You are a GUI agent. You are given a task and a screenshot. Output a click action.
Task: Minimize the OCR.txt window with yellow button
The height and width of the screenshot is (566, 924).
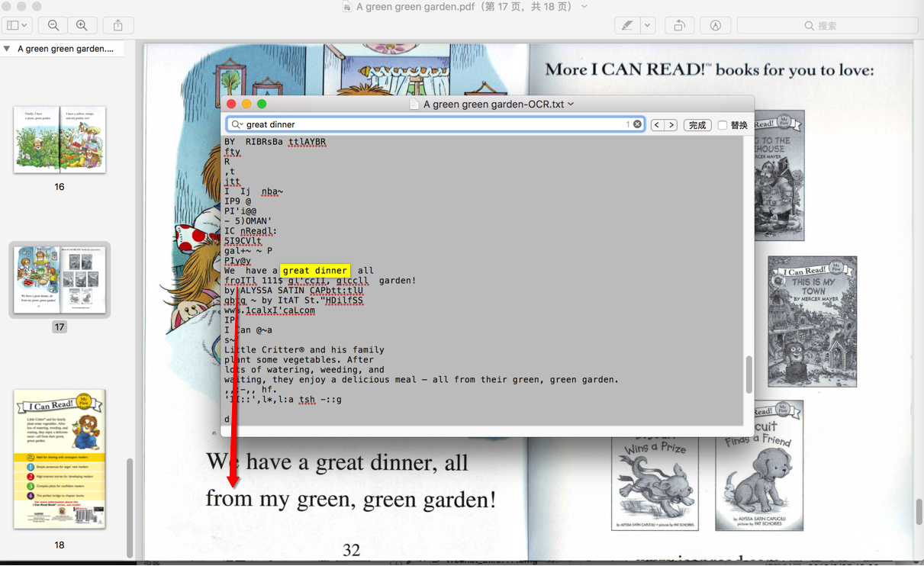click(246, 104)
